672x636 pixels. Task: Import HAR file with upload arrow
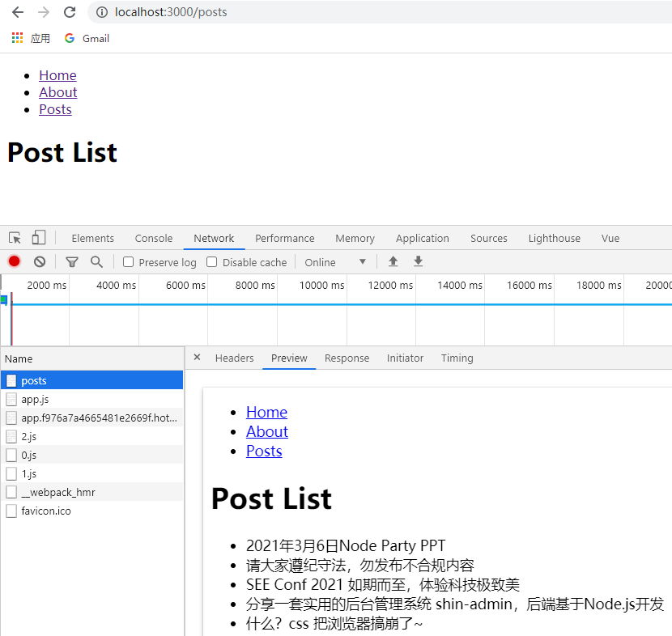pyautogui.click(x=393, y=261)
